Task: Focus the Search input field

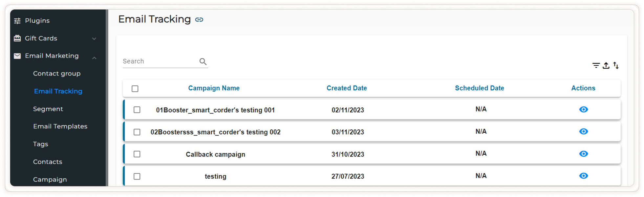Action: (160, 61)
